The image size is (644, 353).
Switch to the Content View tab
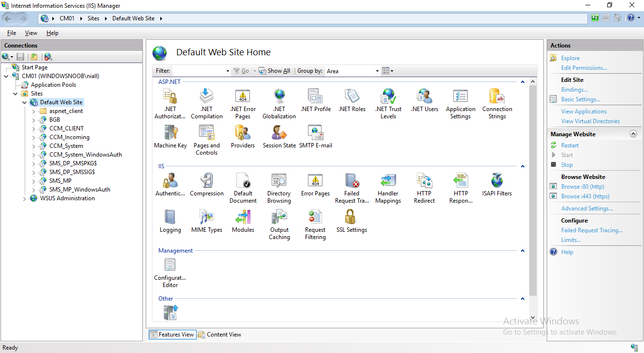[219, 335]
